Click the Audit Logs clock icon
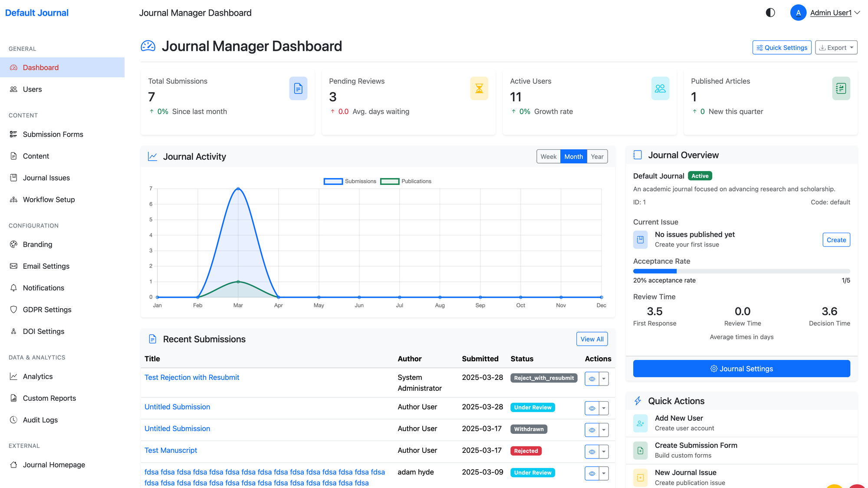Viewport: 868px width, 488px height. pos(14,420)
